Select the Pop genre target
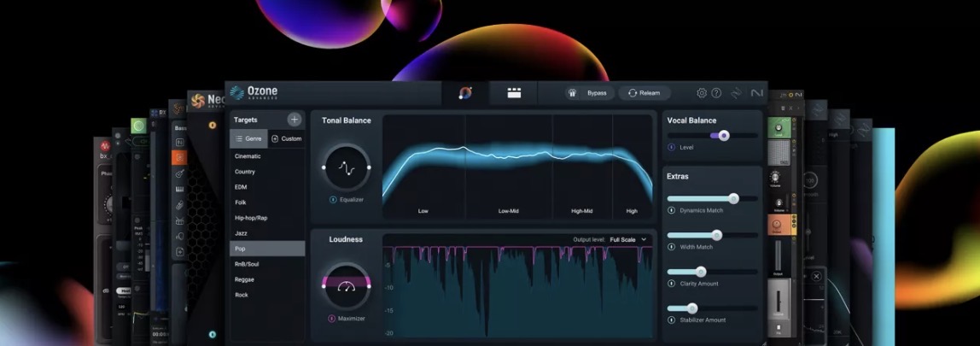 (x=267, y=249)
